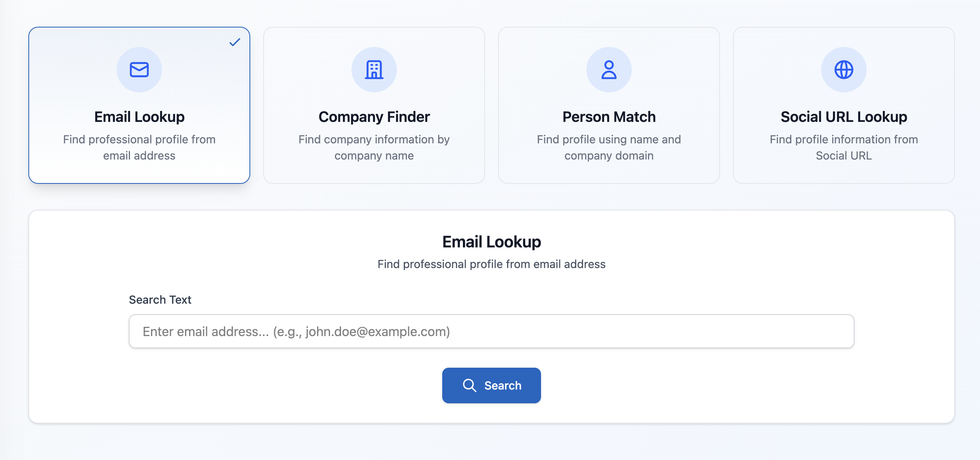980x460 pixels.
Task: Select the Email Lookup card title
Action: tap(139, 117)
